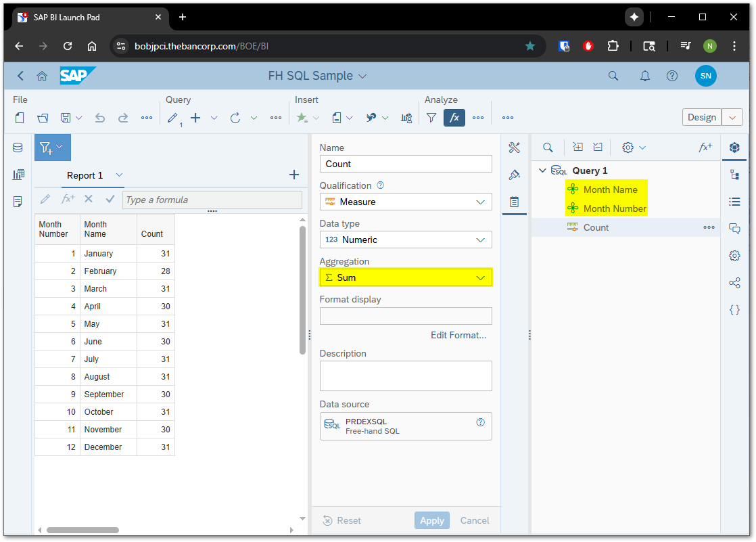
Task: Click the Edit query pencil icon
Action: click(173, 118)
